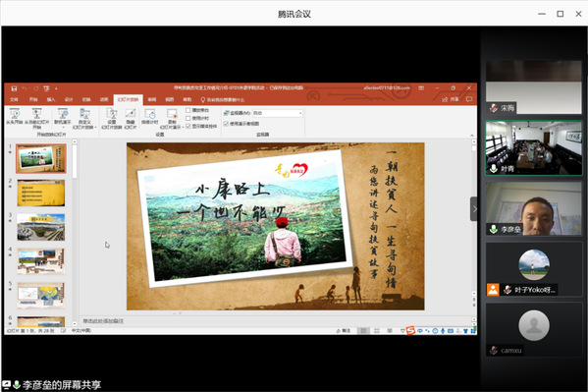588x392 pixels.
Task: Click the Share button in PowerPoint
Action: (x=451, y=99)
